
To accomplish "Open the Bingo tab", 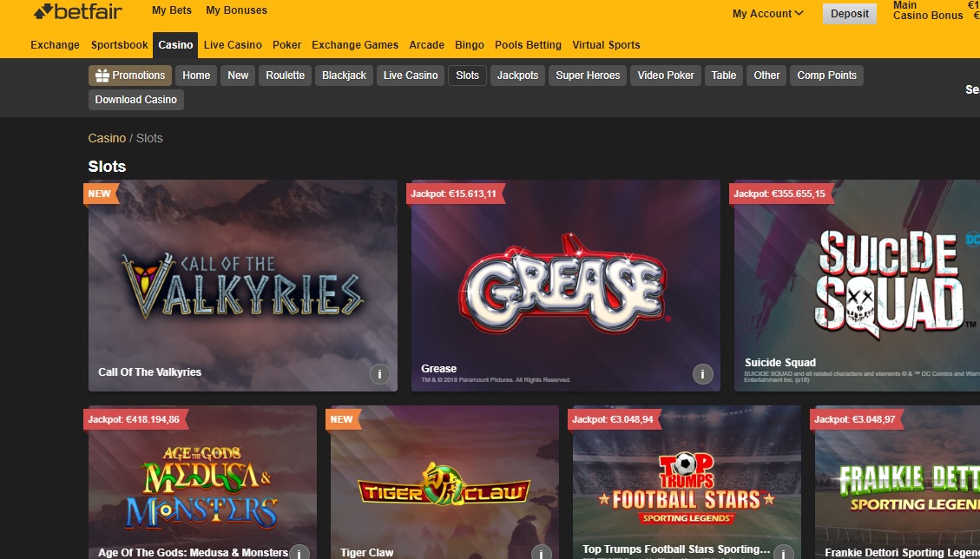I will click(x=470, y=45).
